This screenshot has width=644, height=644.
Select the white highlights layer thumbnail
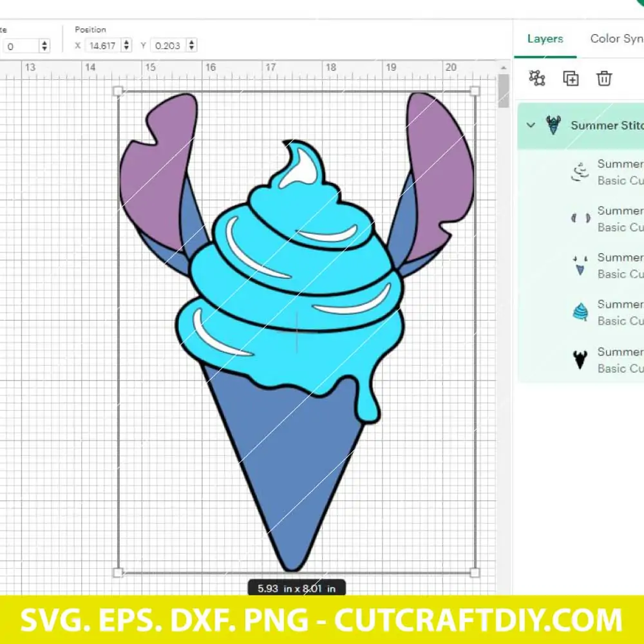(580, 172)
